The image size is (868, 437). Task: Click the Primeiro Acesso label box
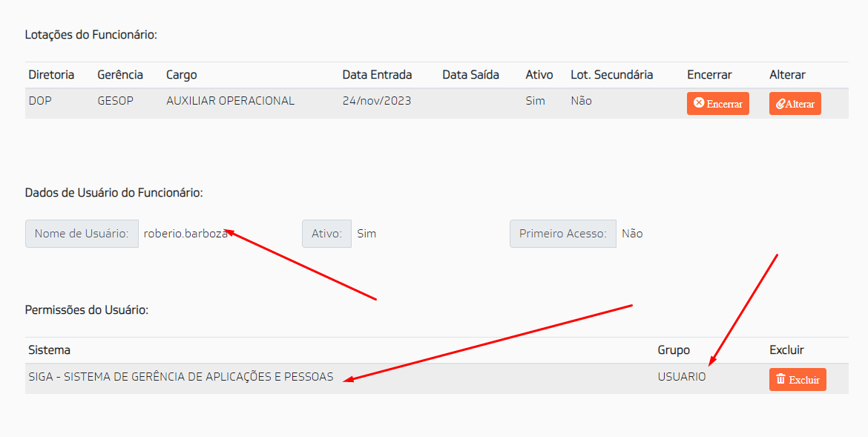click(563, 234)
